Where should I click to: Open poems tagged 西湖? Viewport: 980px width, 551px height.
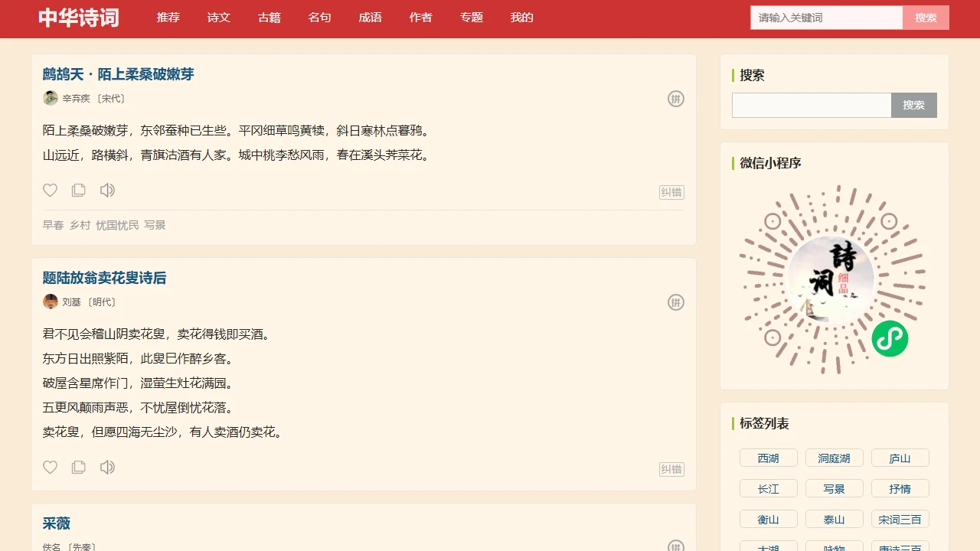coord(768,458)
